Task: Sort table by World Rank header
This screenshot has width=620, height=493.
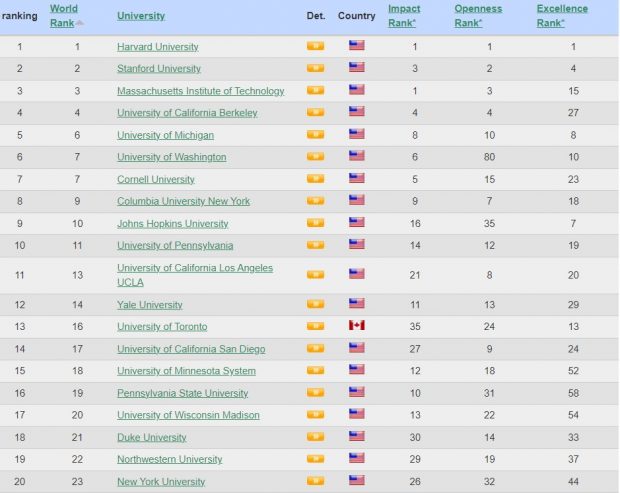Action: 63,16
